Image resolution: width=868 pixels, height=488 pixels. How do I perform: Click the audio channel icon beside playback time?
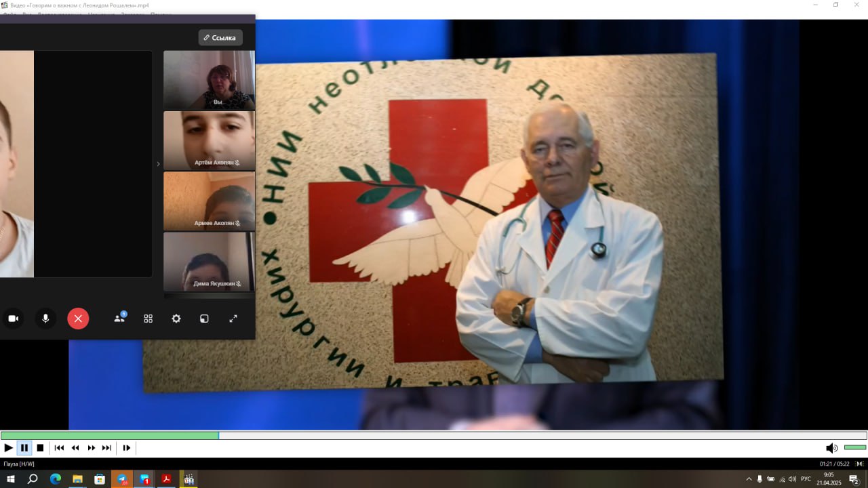[860, 464]
